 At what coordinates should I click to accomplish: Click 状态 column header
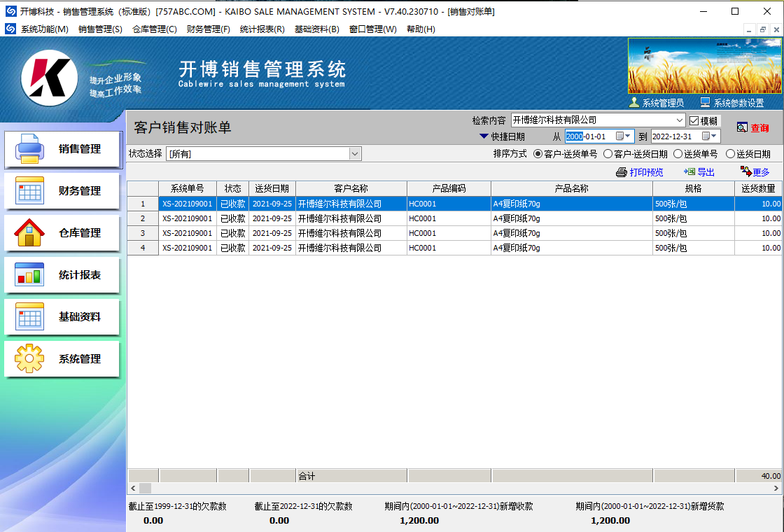(x=232, y=188)
